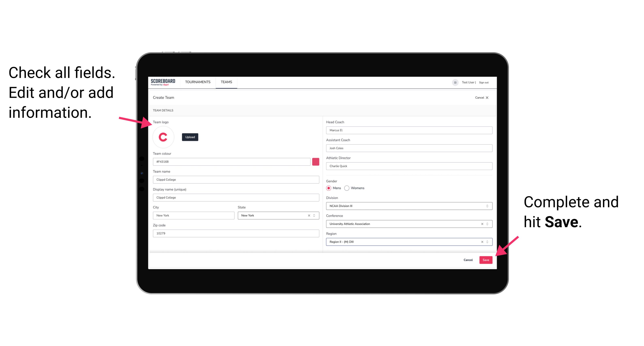Expand the Region dropdown selector

coord(488,242)
